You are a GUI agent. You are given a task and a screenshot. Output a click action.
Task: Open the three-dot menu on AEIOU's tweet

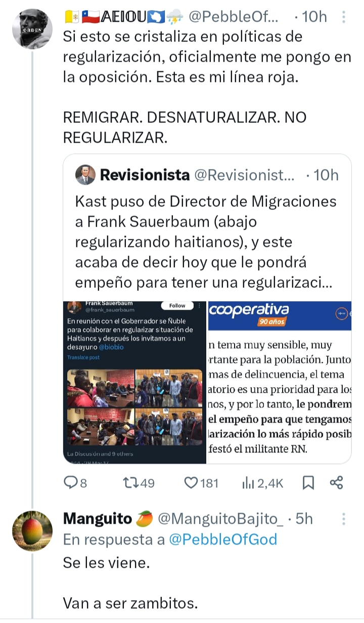click(x=344, y=17)
